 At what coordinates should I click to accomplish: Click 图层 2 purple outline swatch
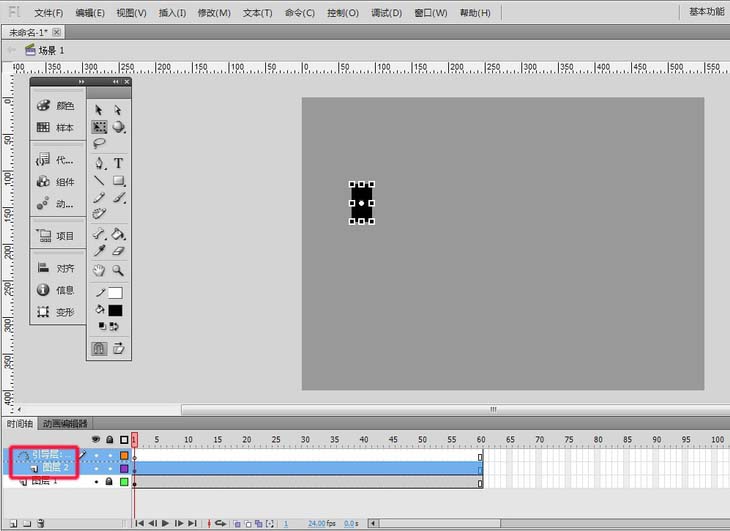124,469
